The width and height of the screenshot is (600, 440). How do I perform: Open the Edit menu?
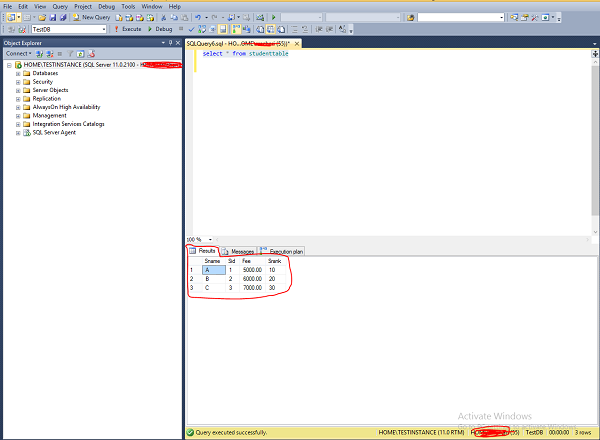click(23, 7)
